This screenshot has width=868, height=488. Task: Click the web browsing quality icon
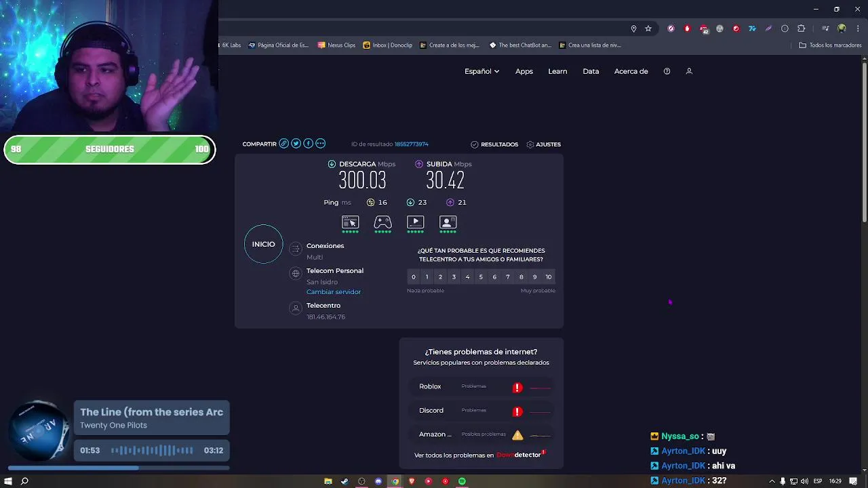pos(350,222)
